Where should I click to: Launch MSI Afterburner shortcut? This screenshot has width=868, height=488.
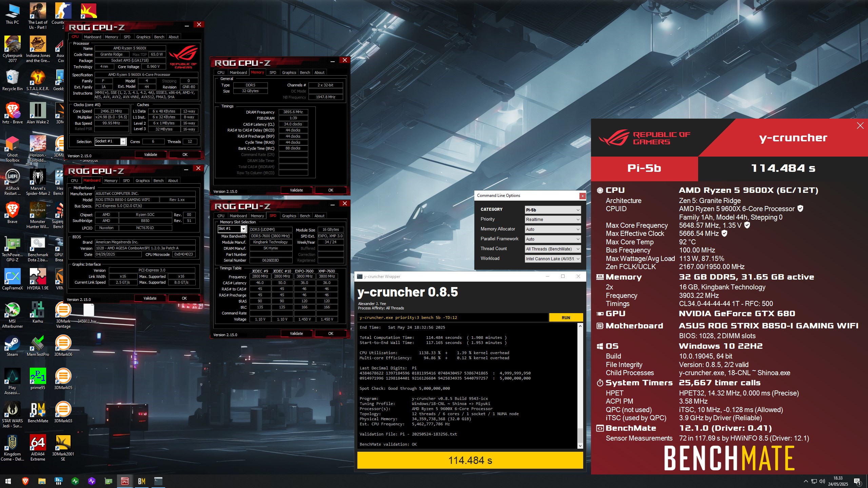(12, 315)
